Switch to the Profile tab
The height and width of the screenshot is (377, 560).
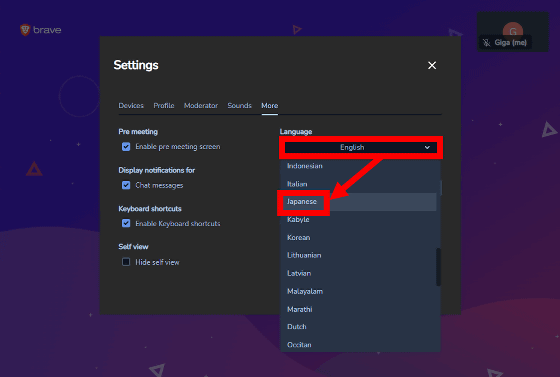tap(164, 106)
